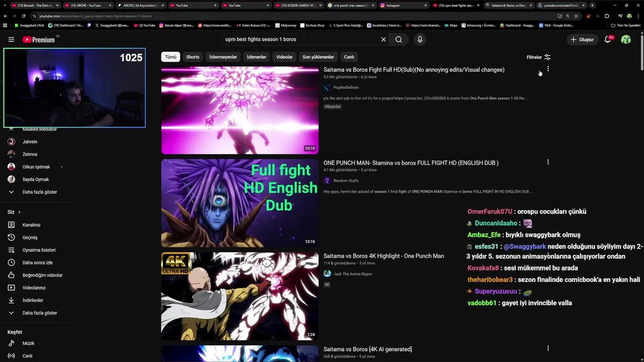
Task: Select the Videolar filter chip
Action: click(x=284, y=57)
